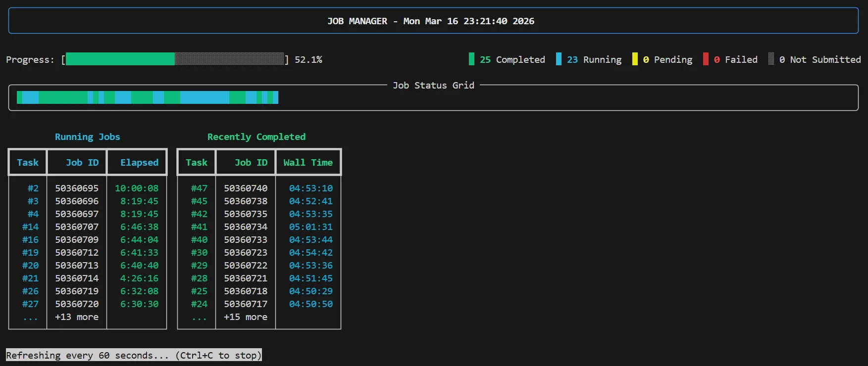Click wall time 04:54:42

point(311,253)
